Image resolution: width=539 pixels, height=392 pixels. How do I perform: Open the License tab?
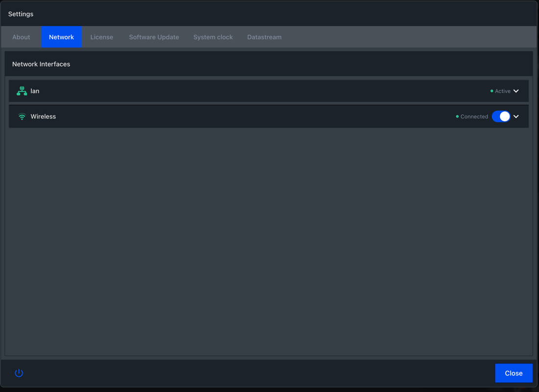pyautogui.click(x=101, y=37)
